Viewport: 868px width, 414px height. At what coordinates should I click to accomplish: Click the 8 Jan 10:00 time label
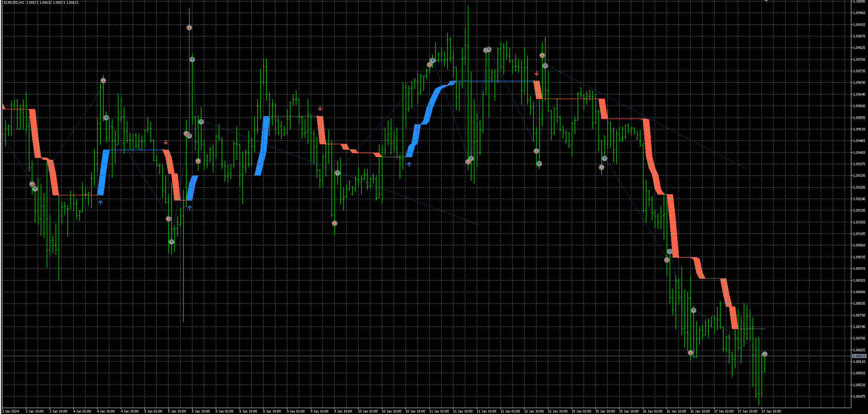pos(248,411)
